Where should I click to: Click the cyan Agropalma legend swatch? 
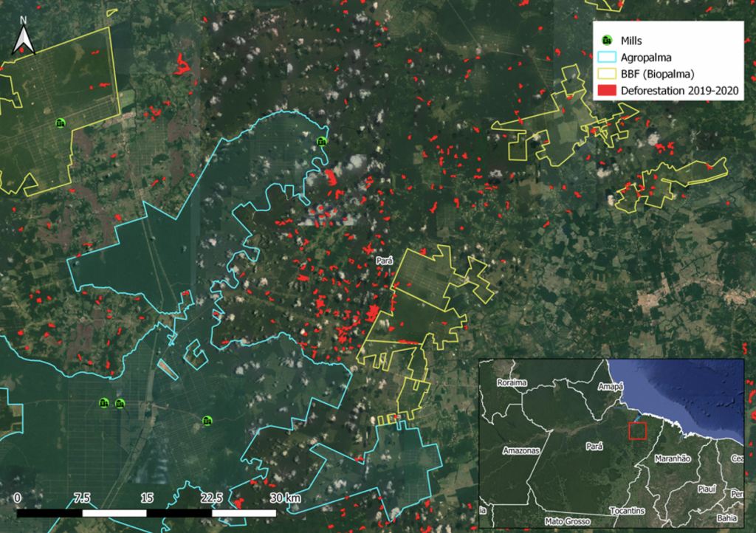[606, 57]
